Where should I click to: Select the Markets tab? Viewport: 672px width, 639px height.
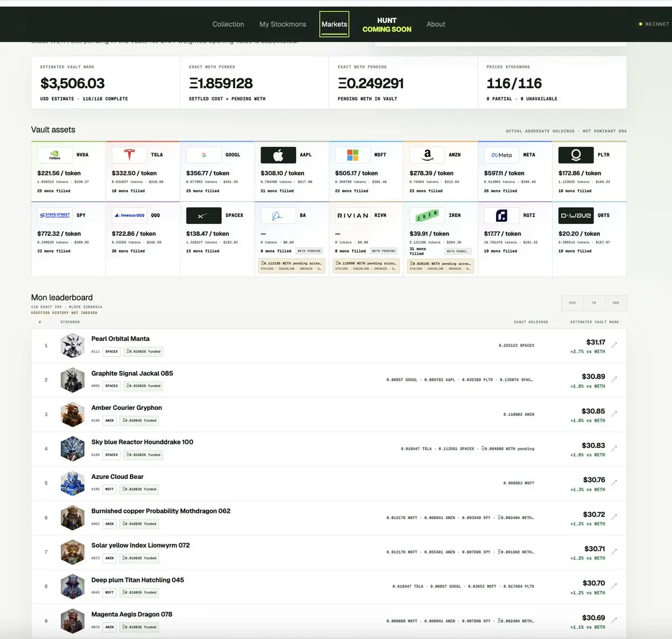(x=334, y=24)
